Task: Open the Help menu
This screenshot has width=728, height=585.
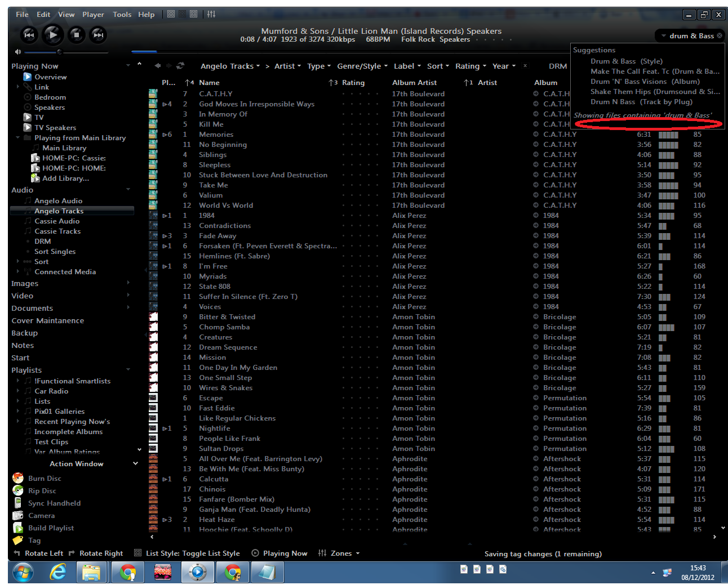Action: coord(146,14)
